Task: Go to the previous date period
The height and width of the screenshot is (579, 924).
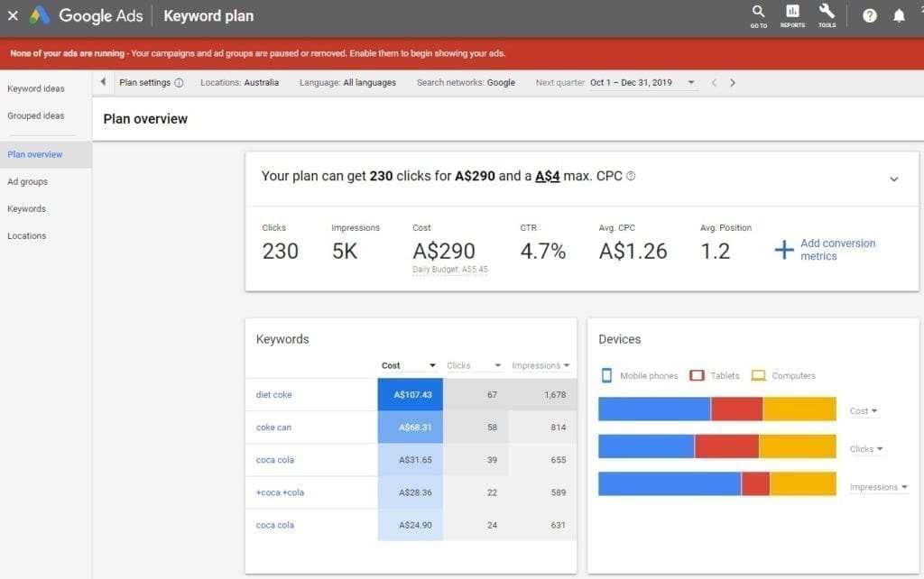Action: [x=715, y=83]
